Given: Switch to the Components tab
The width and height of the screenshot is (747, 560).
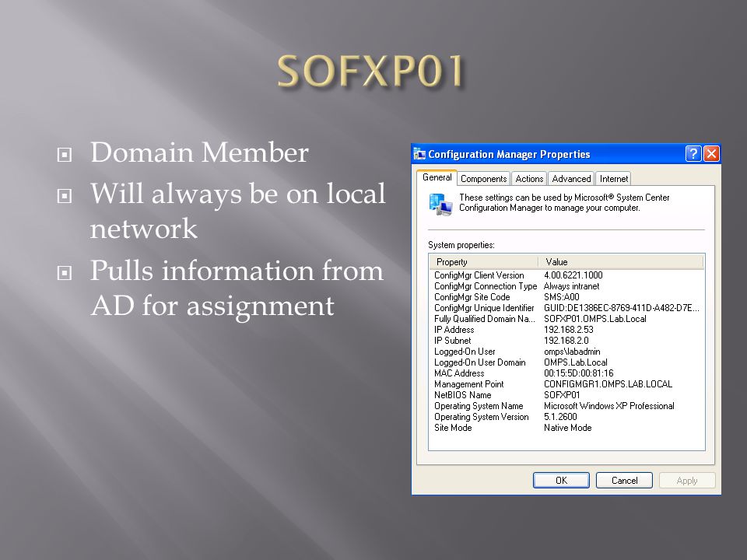Looking at the screenshot, I should tap(483, 179).
